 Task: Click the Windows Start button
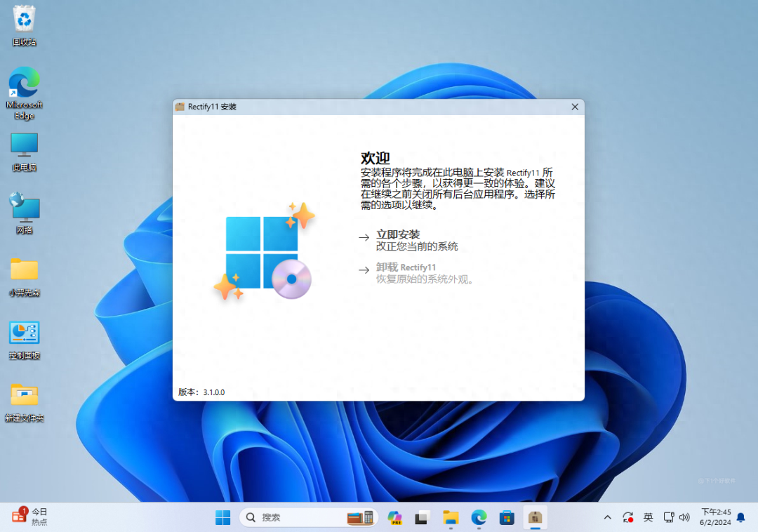pos(222,517)
